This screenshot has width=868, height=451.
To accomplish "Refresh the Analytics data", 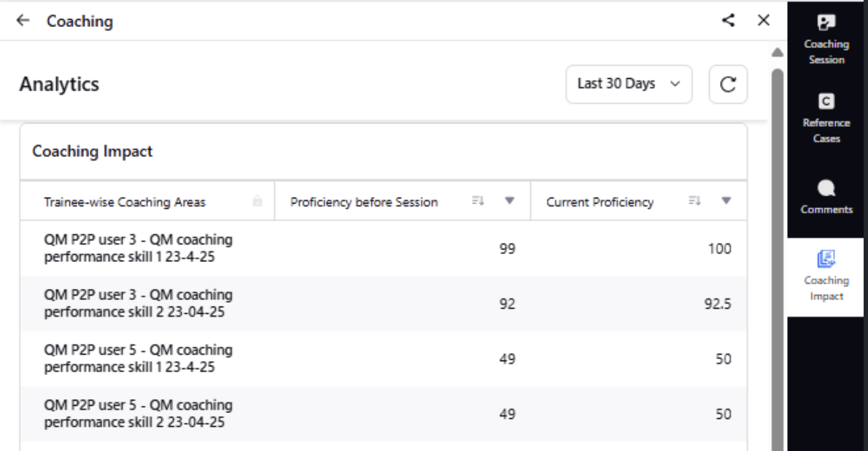I will (728, 84).
